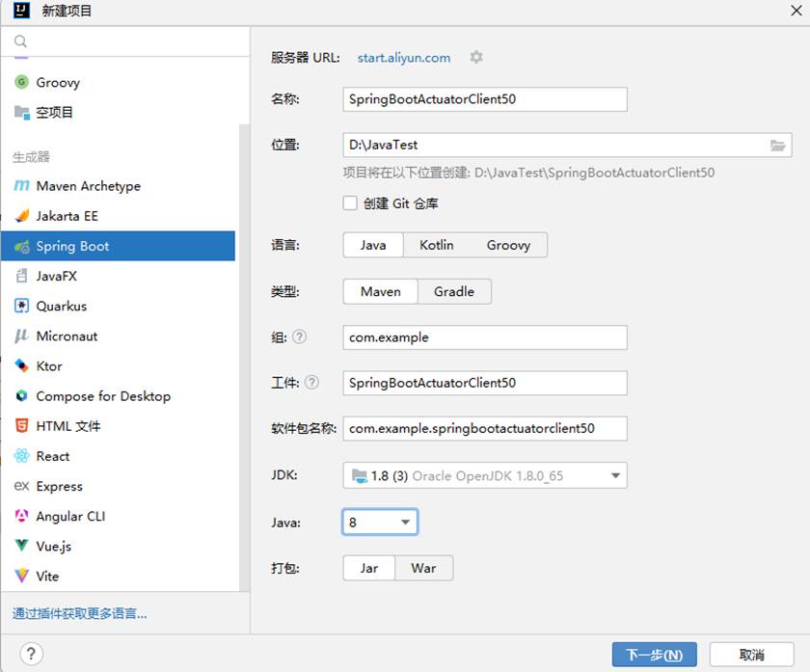This screenshot has width=810, height=672.
Task: Click the Express icon
Action: click(x=21, y=486)
